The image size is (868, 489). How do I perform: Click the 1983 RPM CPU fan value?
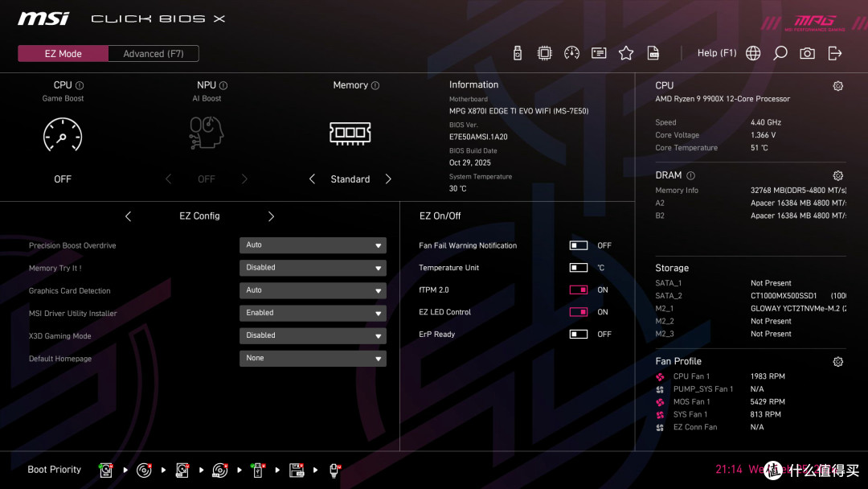(768, 376)
